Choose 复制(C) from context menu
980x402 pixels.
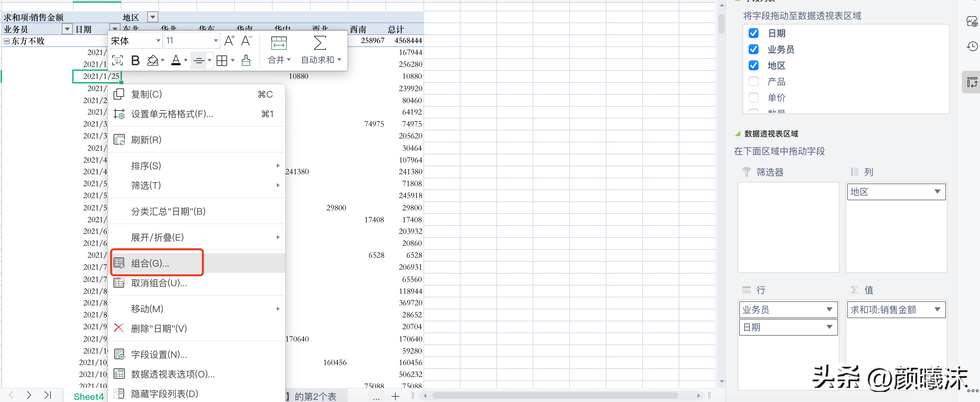tap(197, 94)
